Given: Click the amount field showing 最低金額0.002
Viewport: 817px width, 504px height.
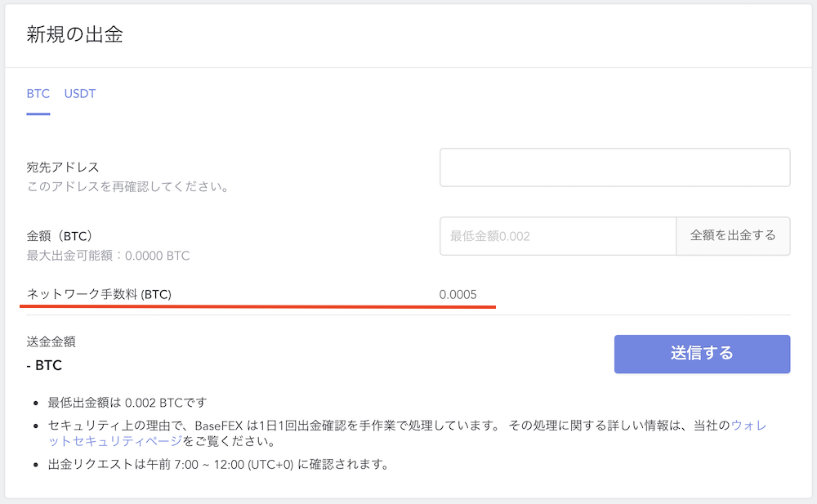Looking at the screenshot, I should [x=558, y=236].
